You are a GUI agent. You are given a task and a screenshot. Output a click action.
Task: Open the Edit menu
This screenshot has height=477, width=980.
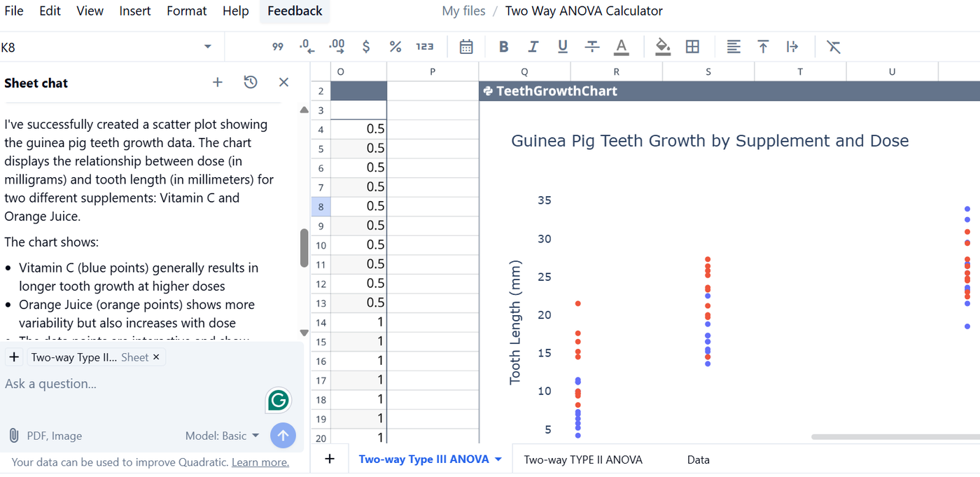[50, 11]
